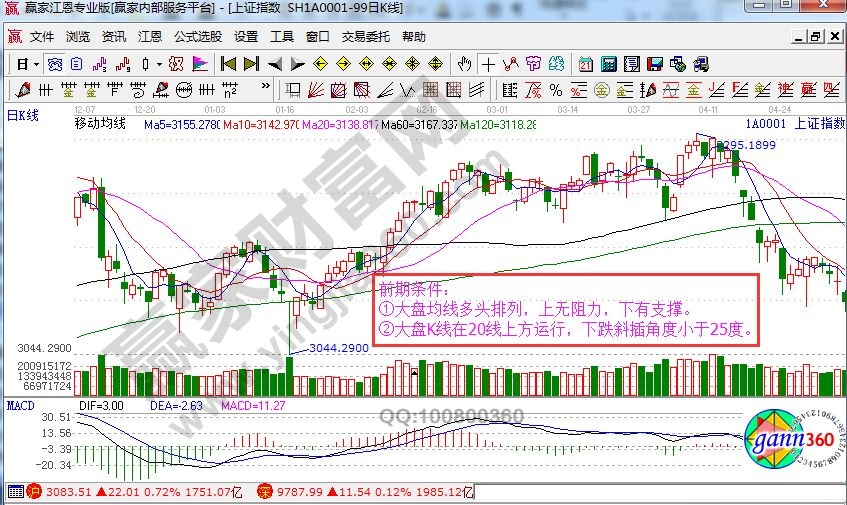Open the calculator tool icon

[x=608, y=64]
